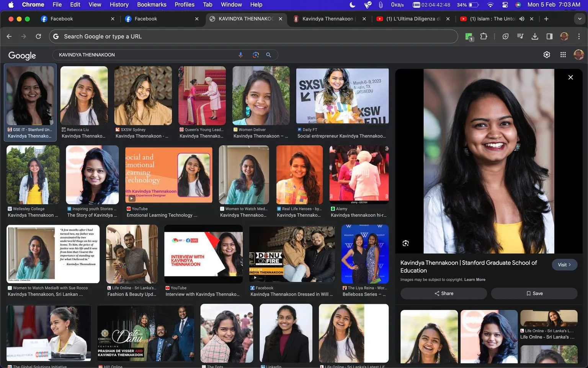Image resolution: width=588 pixels, height=368 pixels.
Task: Open the SXSW Daily FT thumbnail
Action: pyautogui.click(x=342, y=96)
